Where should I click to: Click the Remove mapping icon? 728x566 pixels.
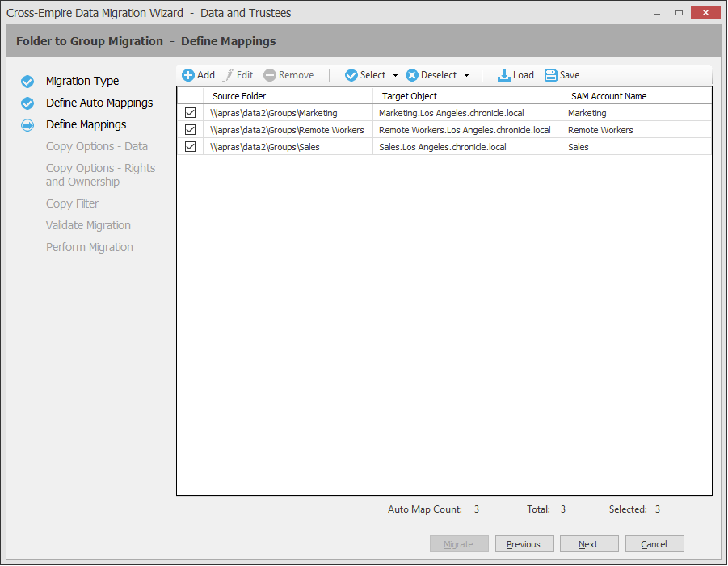[x=270, y=75]
